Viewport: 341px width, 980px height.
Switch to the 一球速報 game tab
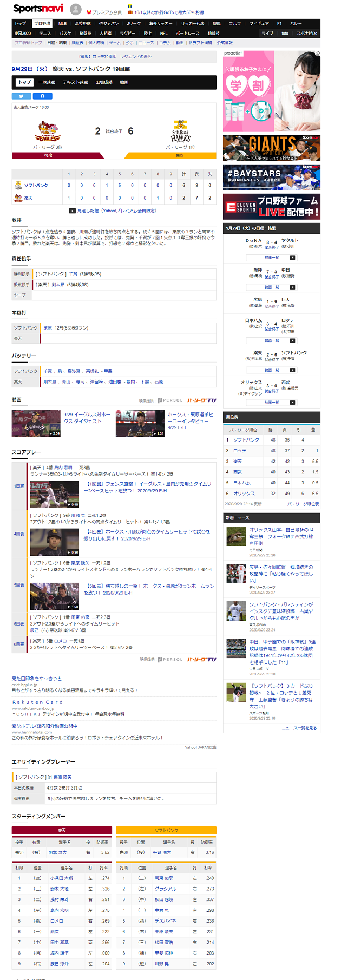coord(47,82)
